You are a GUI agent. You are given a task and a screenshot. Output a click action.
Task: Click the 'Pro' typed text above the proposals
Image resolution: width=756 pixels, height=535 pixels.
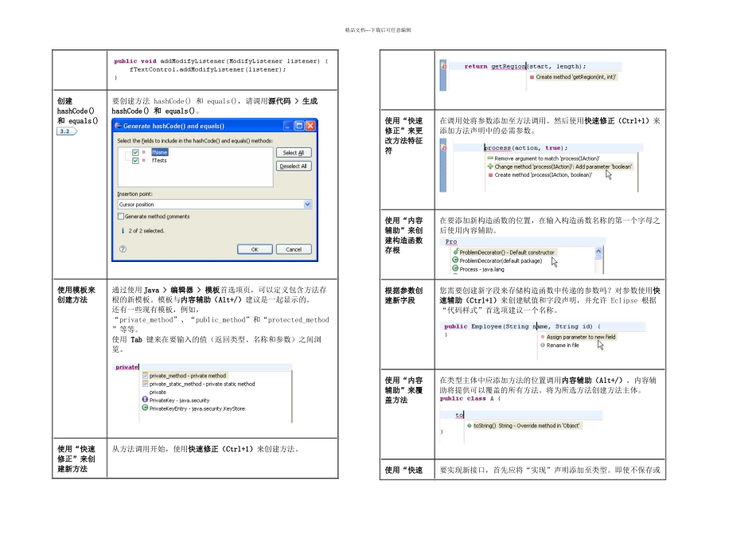click(x=450, y=242)
